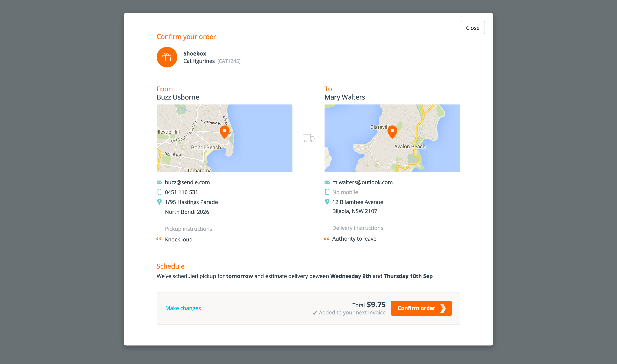This screenshot has height=364, width=617.
Task: Click the pickup instructions quote mark icon
Action: (x=159, y=239)
